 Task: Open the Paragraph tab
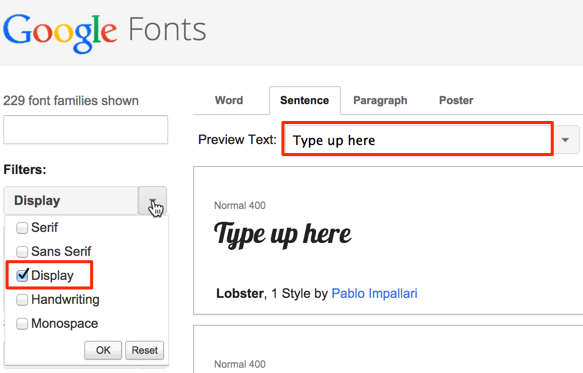(x=380, y=100)
